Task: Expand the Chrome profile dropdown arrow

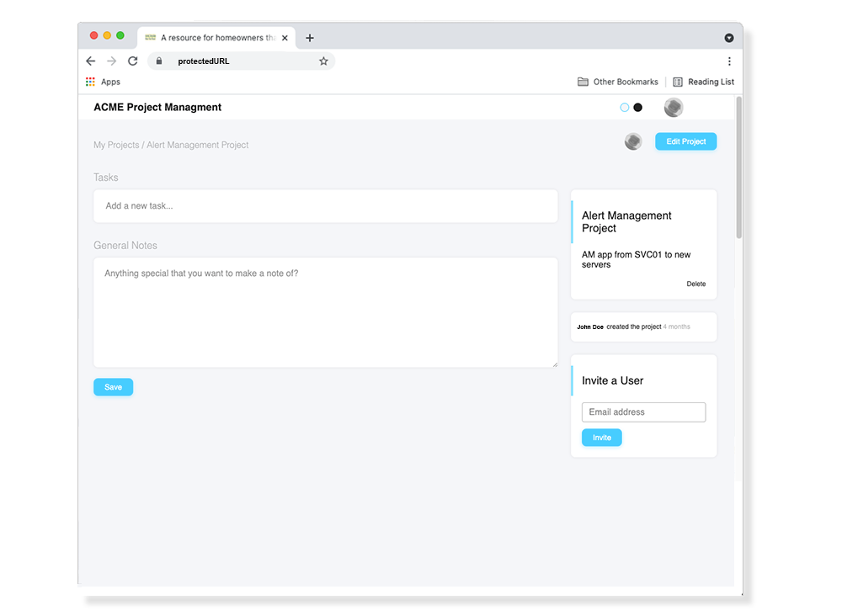Action: (x=729, y=38)
